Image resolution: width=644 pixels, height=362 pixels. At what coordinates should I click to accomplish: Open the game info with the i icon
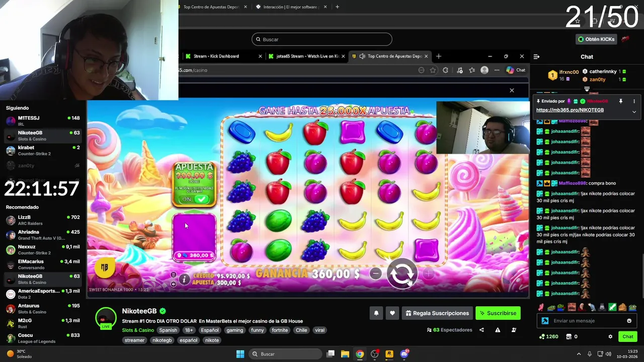click(x=184, y=279)
